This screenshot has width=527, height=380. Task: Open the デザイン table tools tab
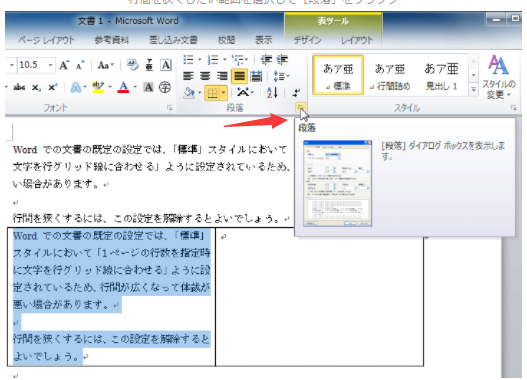(307, 40)
